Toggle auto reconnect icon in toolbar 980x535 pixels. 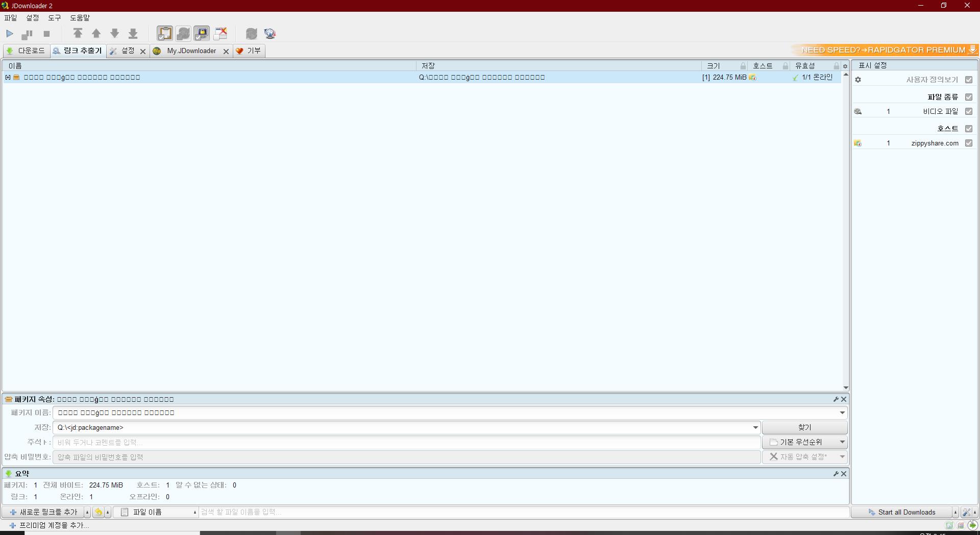click(x=183, y=34)
